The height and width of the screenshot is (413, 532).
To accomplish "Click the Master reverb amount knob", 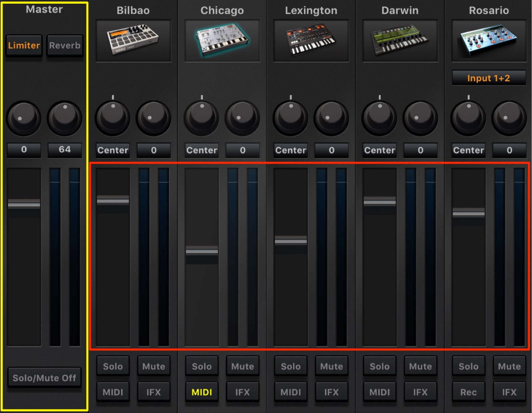I will pos(65,118).
